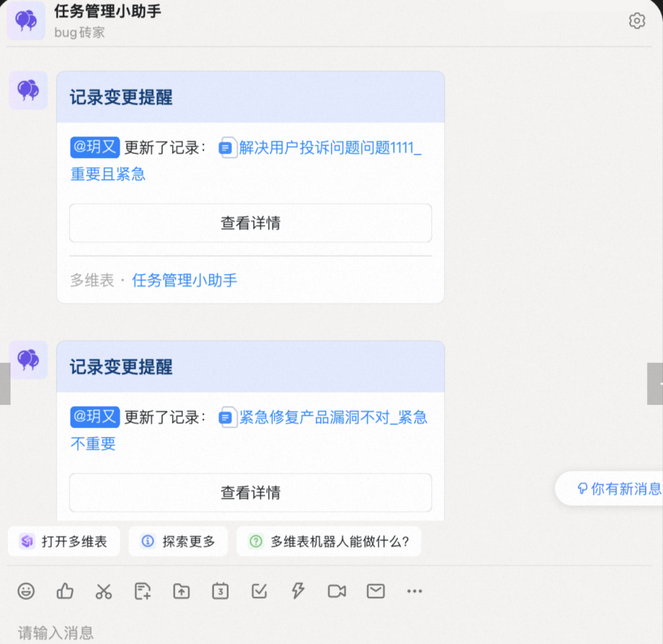Click the lightning bolt quick action icon

click(298, 591)
